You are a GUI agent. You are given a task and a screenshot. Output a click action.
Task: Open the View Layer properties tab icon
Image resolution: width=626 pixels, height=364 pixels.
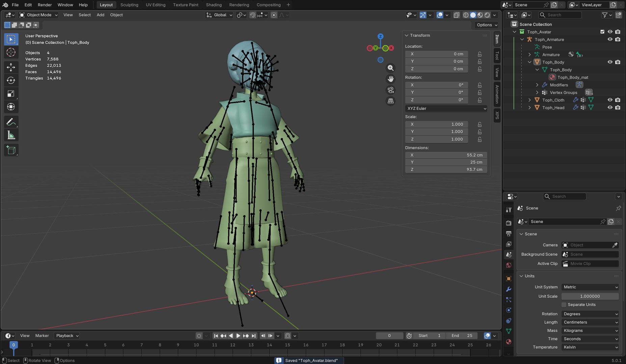click(509, 244)
